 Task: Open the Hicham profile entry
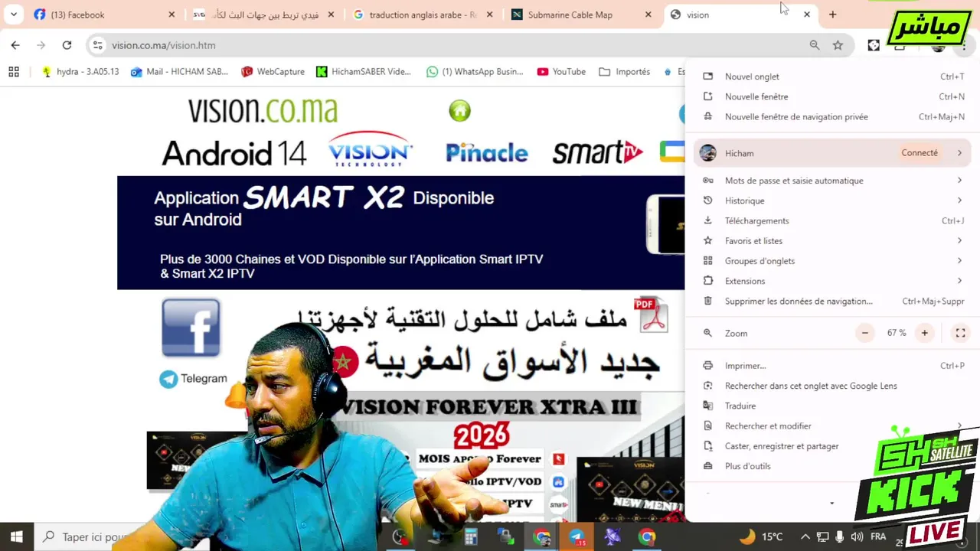[832, 153]
